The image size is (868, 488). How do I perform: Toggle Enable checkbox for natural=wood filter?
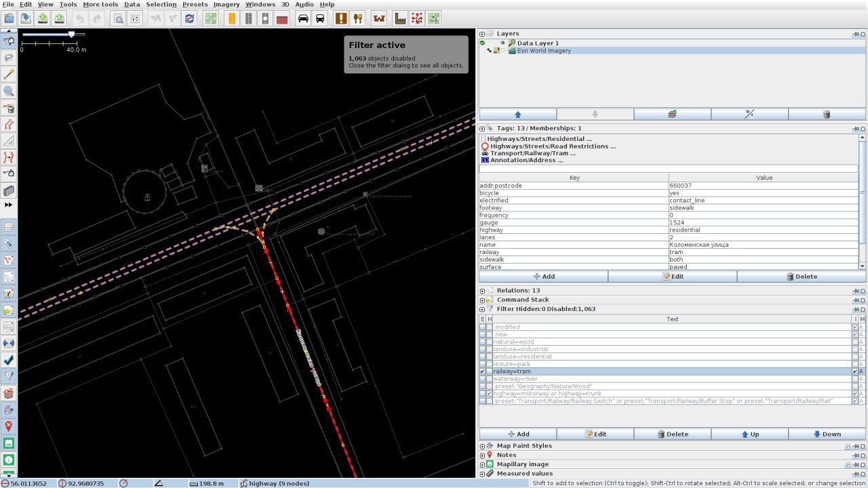(x=483, y=342)
